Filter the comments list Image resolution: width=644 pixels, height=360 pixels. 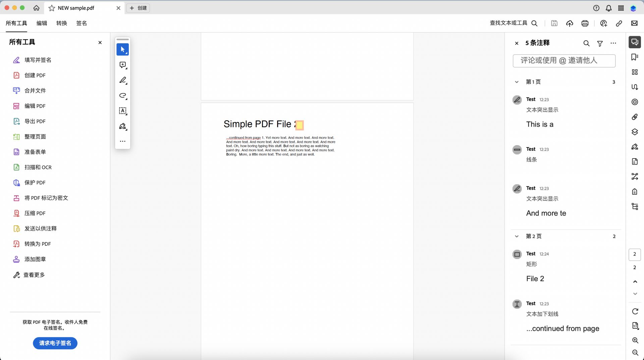point(600,43)
